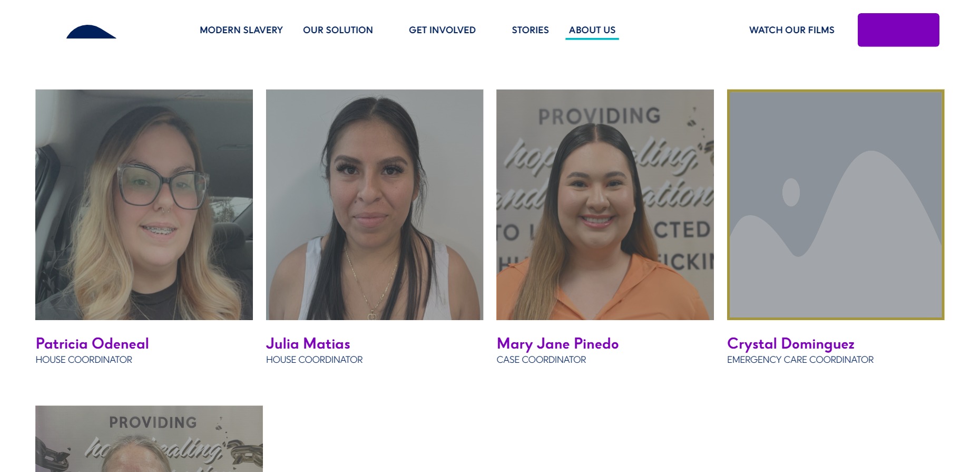This screenshot has height=472, width=980.
Task: Open Patricia Odeneal's photo
Action: [144, 205]
